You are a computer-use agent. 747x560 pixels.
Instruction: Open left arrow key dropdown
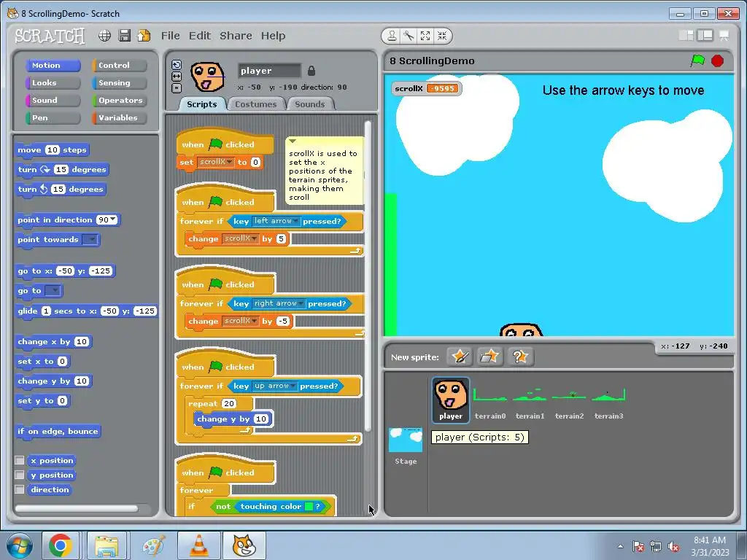[x=296, y=221]
